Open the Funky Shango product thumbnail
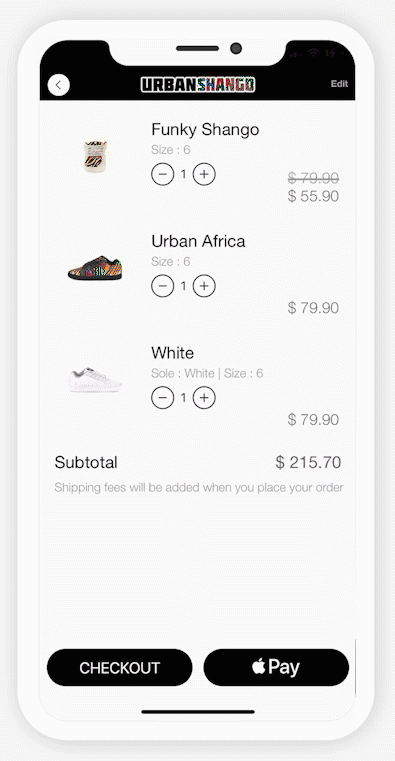Screen dimensions: 395x761 [96, 156]
